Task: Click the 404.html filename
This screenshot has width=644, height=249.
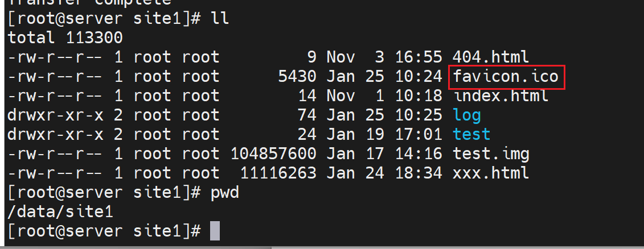Action: (x=491, y=57)
